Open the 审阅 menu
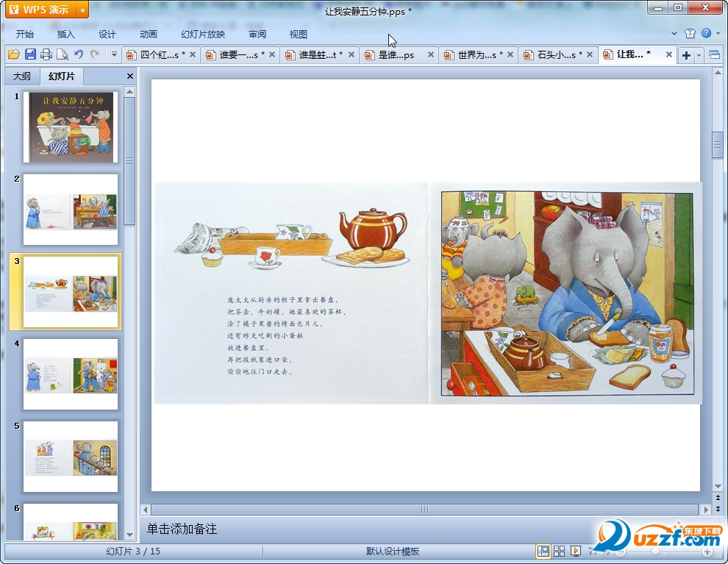 tap(257, 35)
